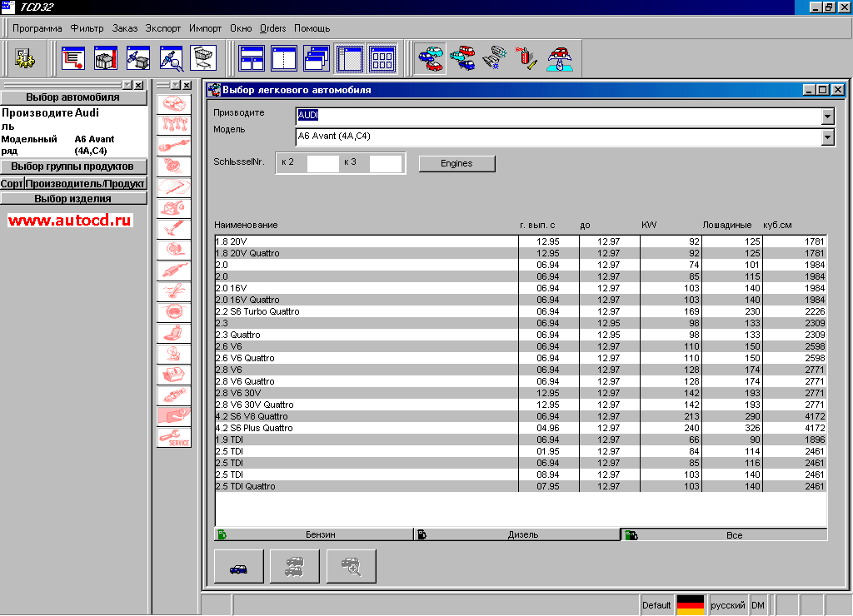The width and height of the screenshot is (853, 616).
Task: Open the Помощь menu
Action: click(x=312, y=28)
